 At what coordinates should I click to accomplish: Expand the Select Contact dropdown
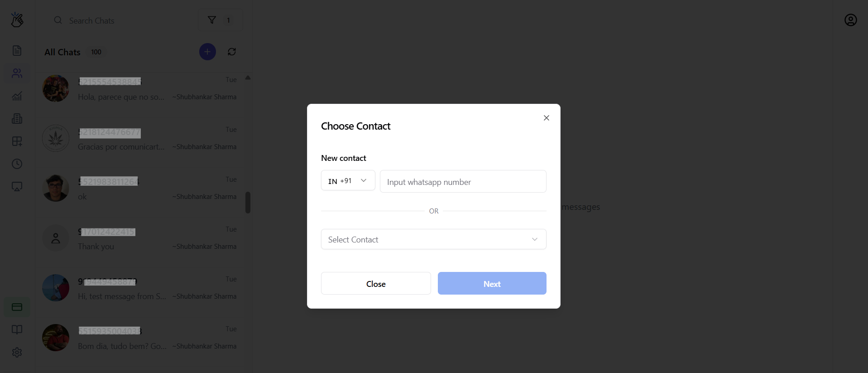(x=433, y=239)
